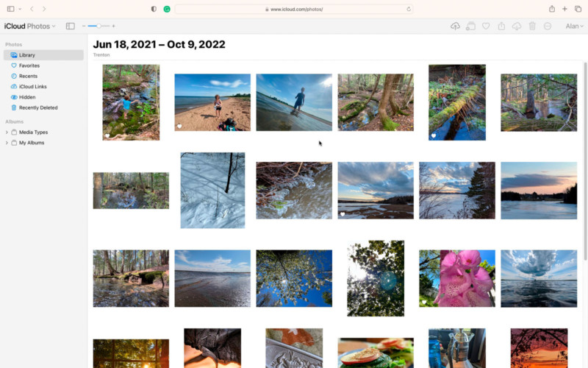Open the more options ellipsis icon
Screen dimensions: 588x368
pyautogui.click(x=548, y=26)
